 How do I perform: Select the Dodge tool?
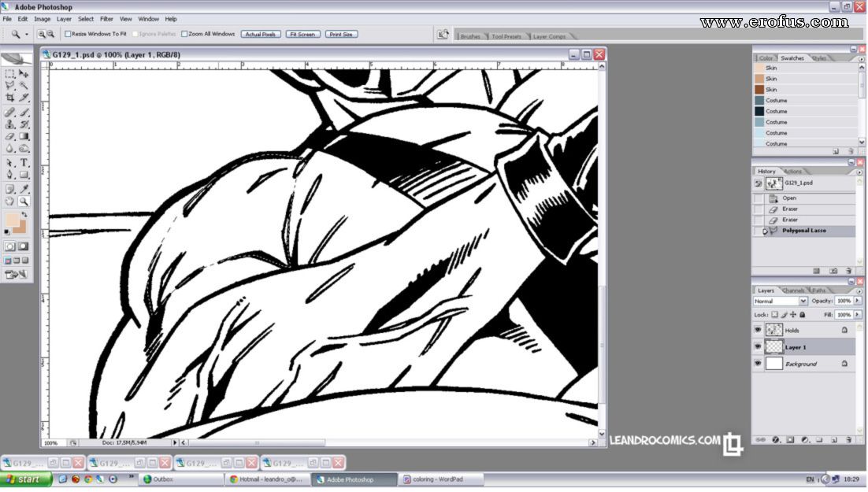24,148
